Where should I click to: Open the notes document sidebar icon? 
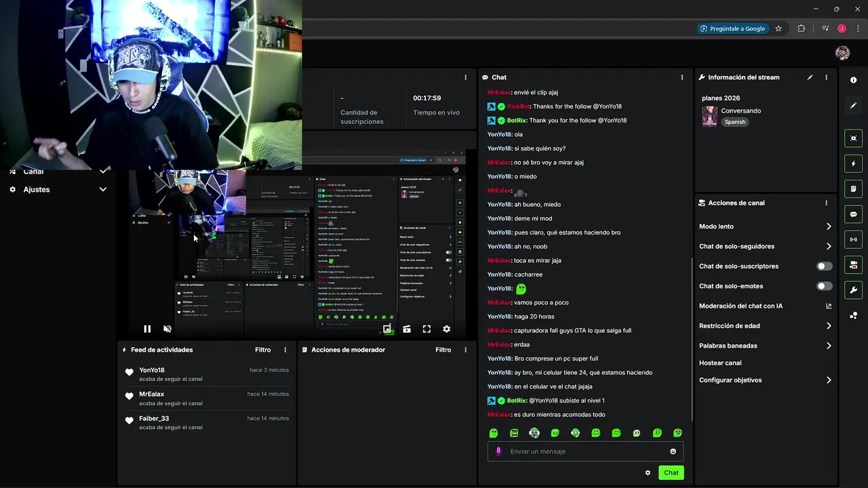click(x=854, y=188)
